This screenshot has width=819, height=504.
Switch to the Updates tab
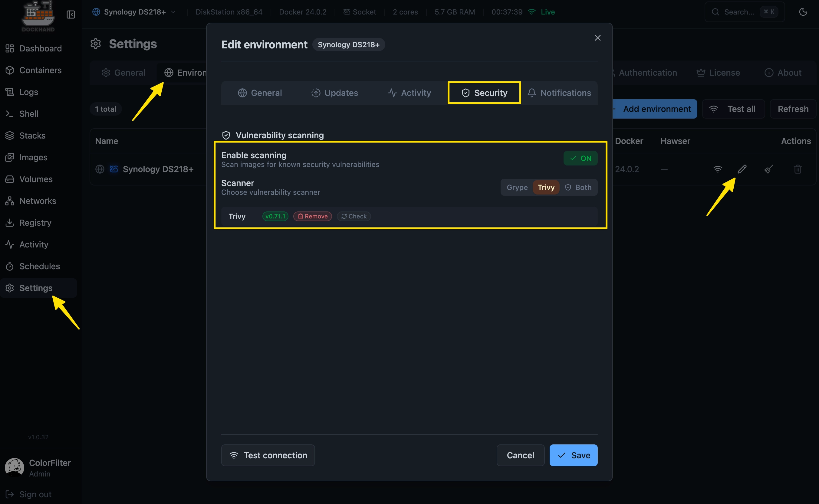(334, 93)
